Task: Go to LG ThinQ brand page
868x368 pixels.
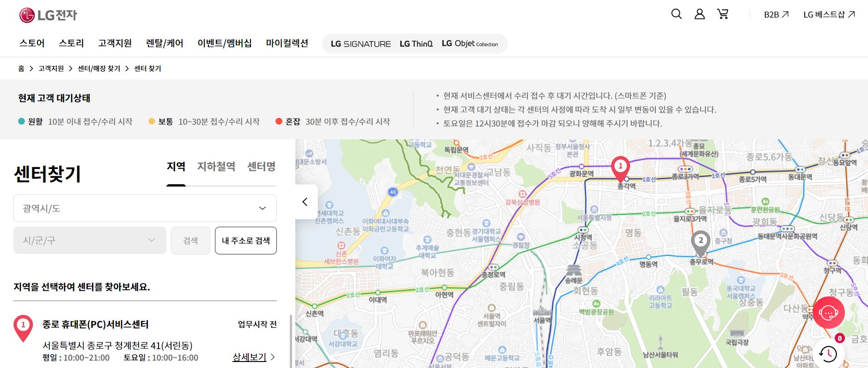Action: pos(416,44)
